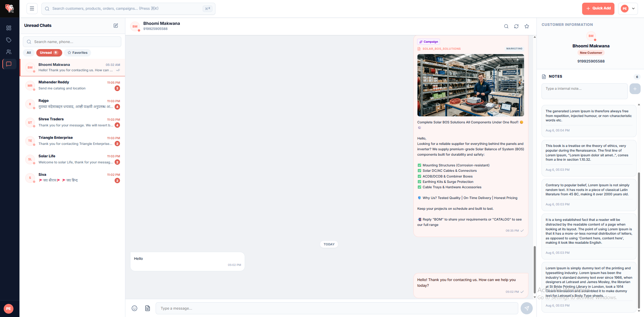Open the template document icon beside emoji
This screenshot has width=644, height=317.
pos(148,308)
